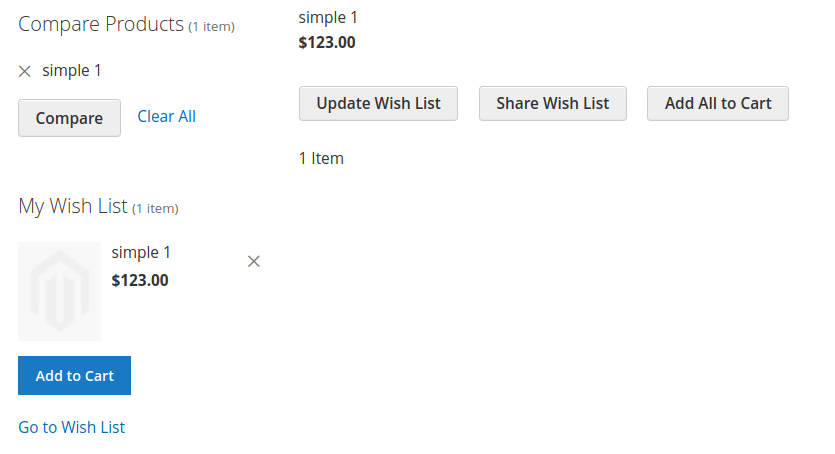Click the My Wish List heading
This screenshot has height=454, width=835.
pyautogui.click(x=72, y=206)
